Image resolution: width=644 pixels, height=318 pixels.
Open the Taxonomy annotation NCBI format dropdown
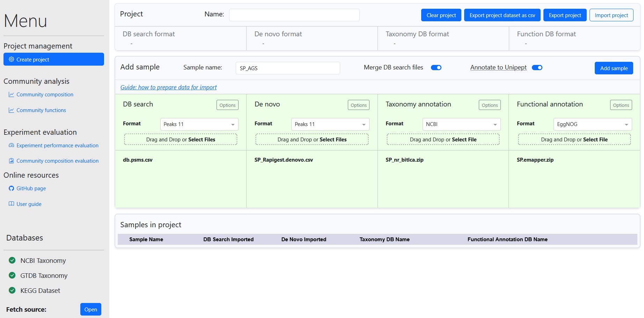coord(461,124)
